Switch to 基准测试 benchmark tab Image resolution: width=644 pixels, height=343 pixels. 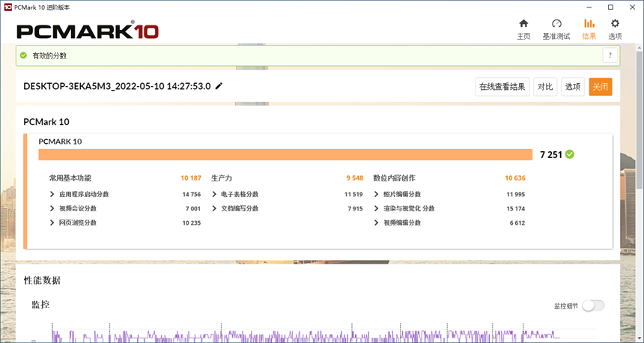(x=556, y=29)
